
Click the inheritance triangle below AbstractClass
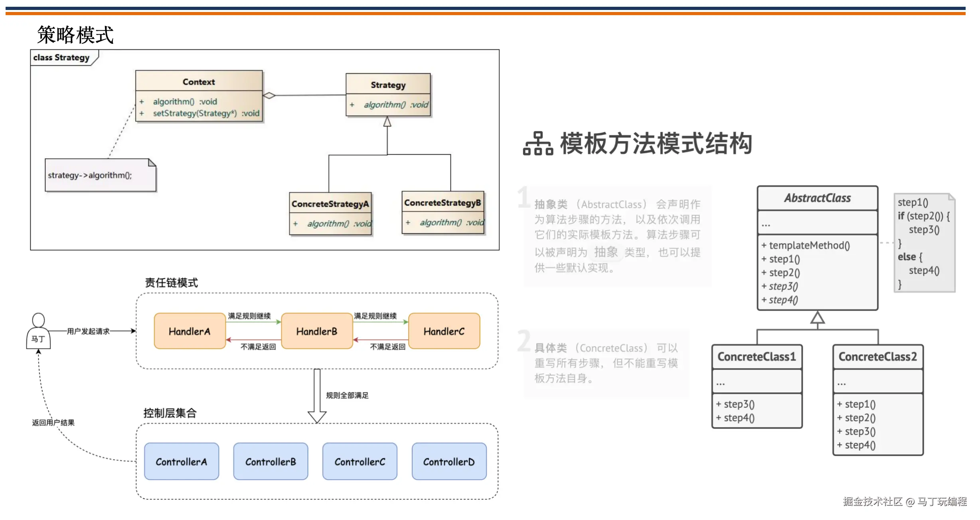pos(817,318)
